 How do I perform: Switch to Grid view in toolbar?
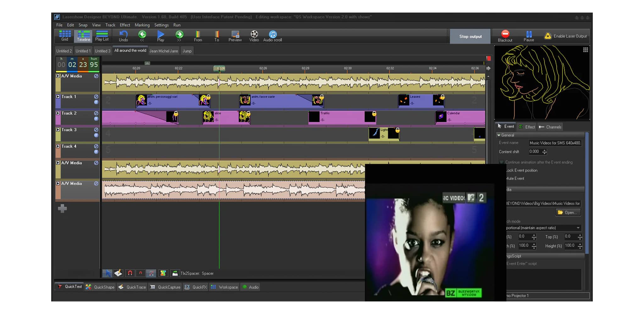click(65, 35)
